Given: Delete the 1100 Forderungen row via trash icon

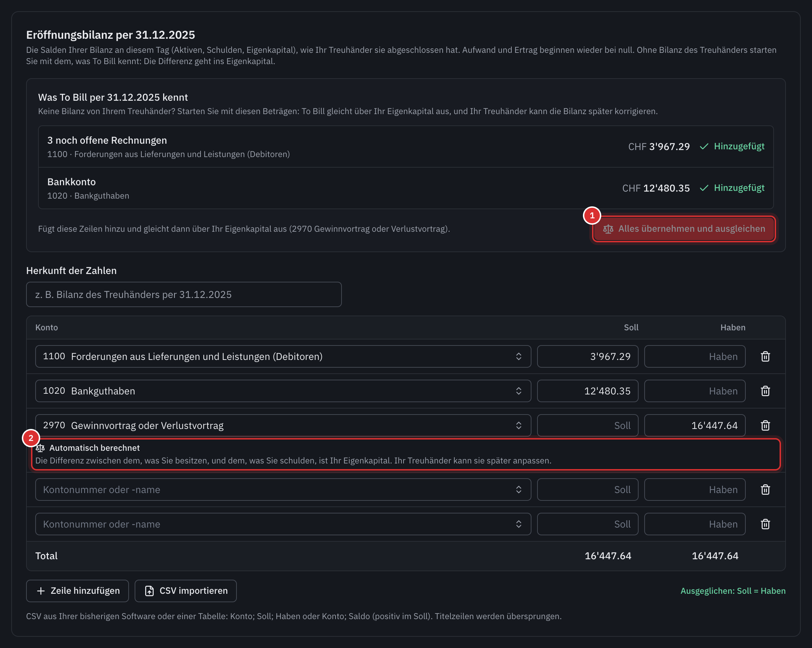Looking at the screenshot, I should click(765, 356).
